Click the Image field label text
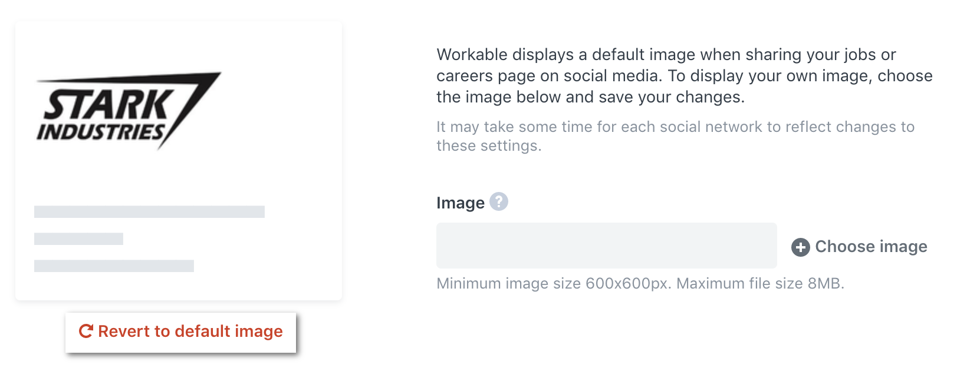 [461, 203]
